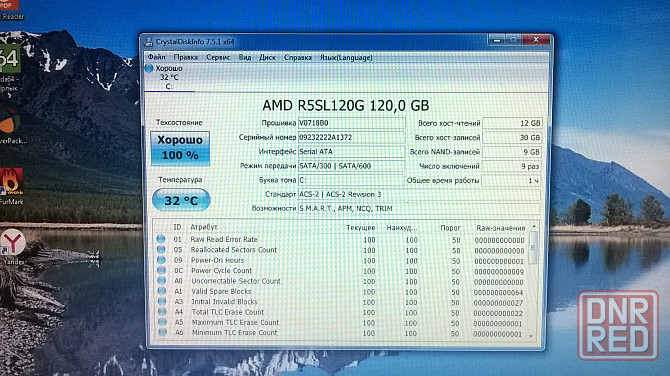The width and height of the screenshot is (670, 376).
Task: Open the Справка menu
Action: pyautogui.click(x=297, y=57)
